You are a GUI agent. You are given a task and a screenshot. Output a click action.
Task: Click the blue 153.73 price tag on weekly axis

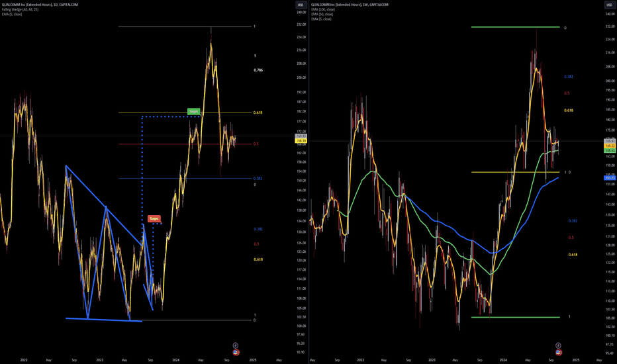coord(610,178)
